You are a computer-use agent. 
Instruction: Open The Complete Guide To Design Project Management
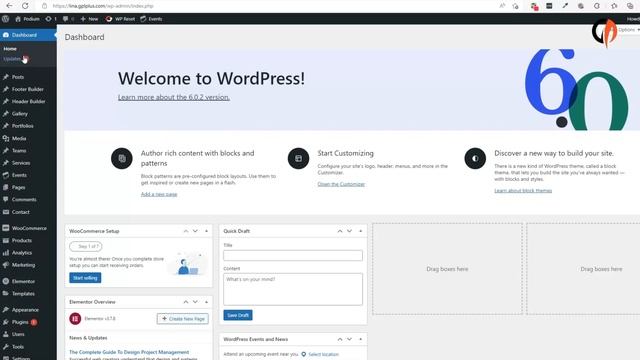point(129,352)
